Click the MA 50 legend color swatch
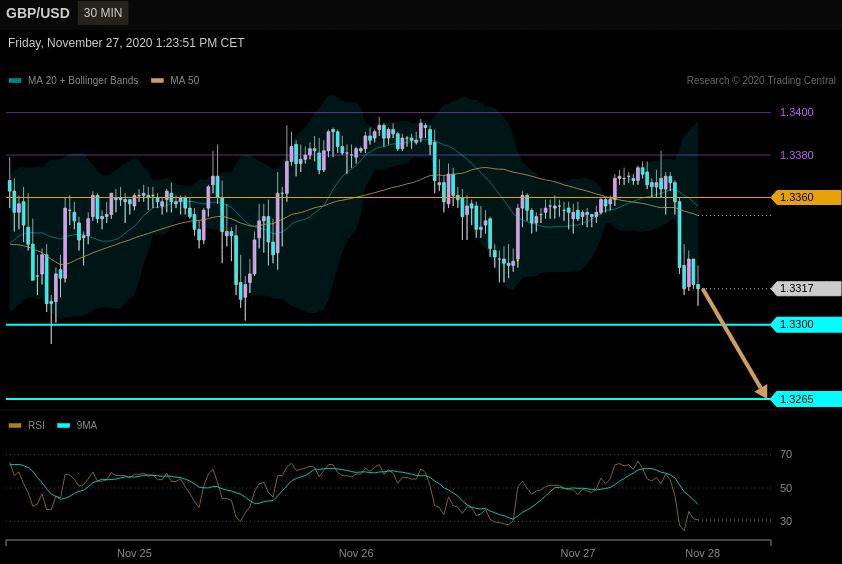This screenshot has width=842, height=564. point(157,81)
